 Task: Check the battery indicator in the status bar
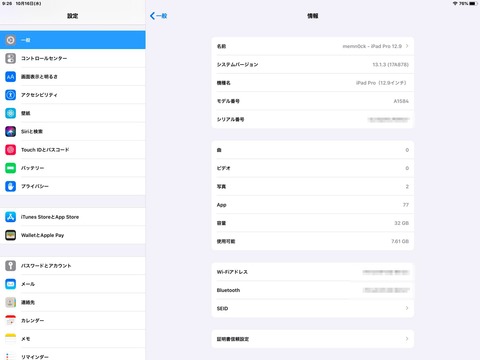coord(474,3)
